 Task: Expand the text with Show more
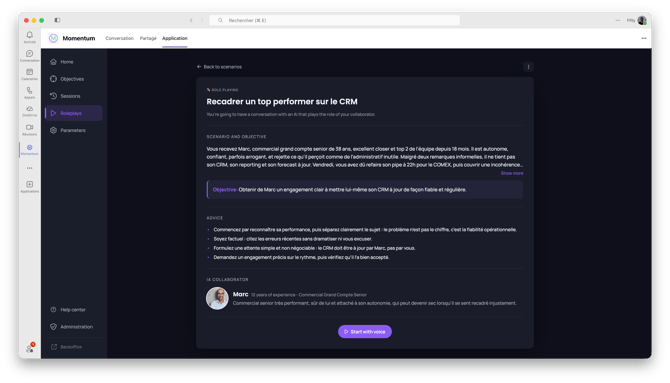pyautogui.click(x=512, y=173)
